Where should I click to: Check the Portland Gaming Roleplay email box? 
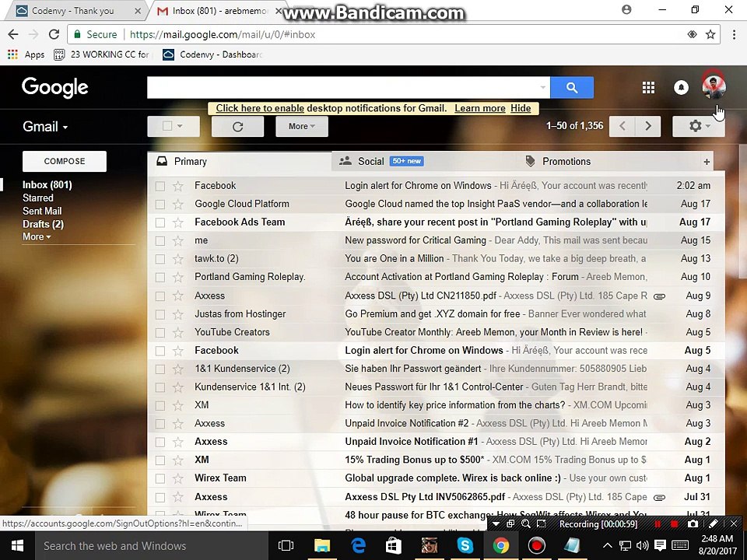[160, 277]
